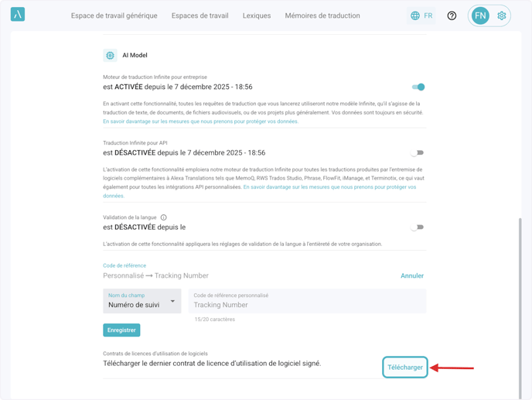
Task: Open the first En savoir davantage link
Action: point(200,121)
